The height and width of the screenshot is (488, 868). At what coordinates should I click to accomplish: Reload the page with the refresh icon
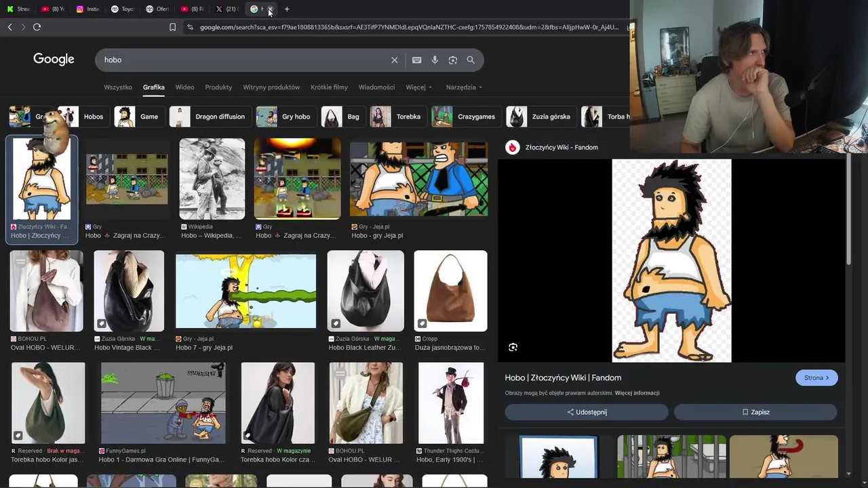pos(37,27)
